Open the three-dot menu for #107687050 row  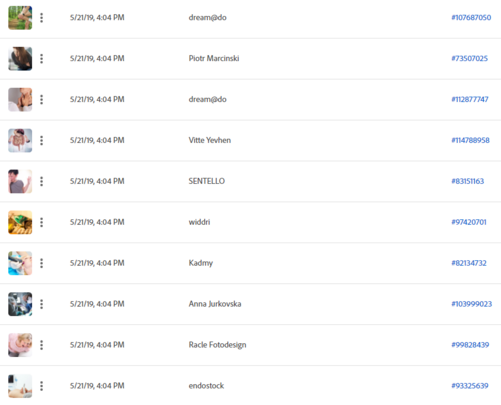(42, 18)
